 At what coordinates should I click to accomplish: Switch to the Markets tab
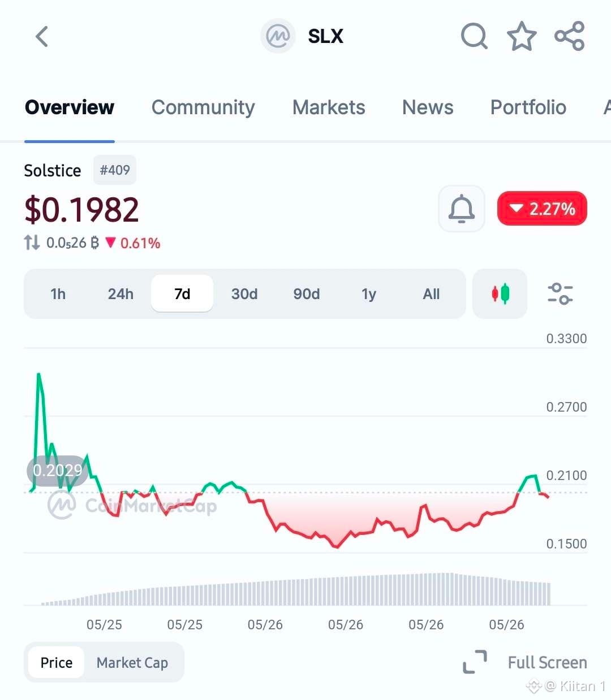pos(329,107)
